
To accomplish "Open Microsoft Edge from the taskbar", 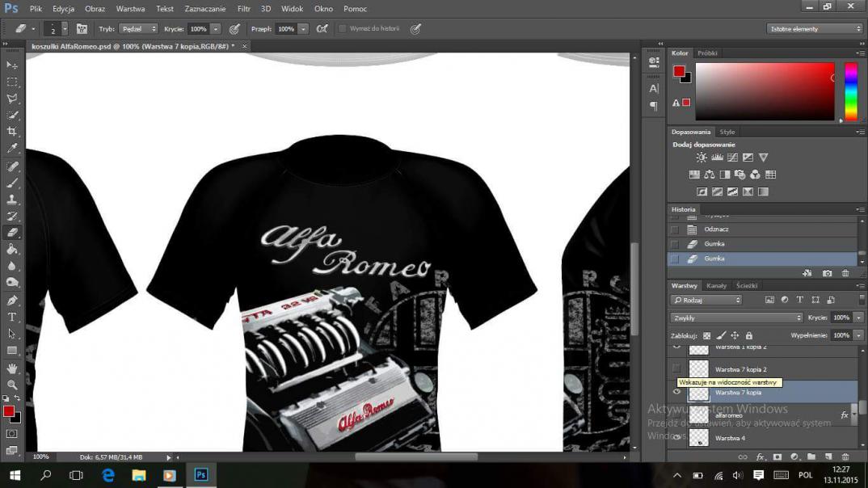I will pyautogui.click(x=108, y=475).
